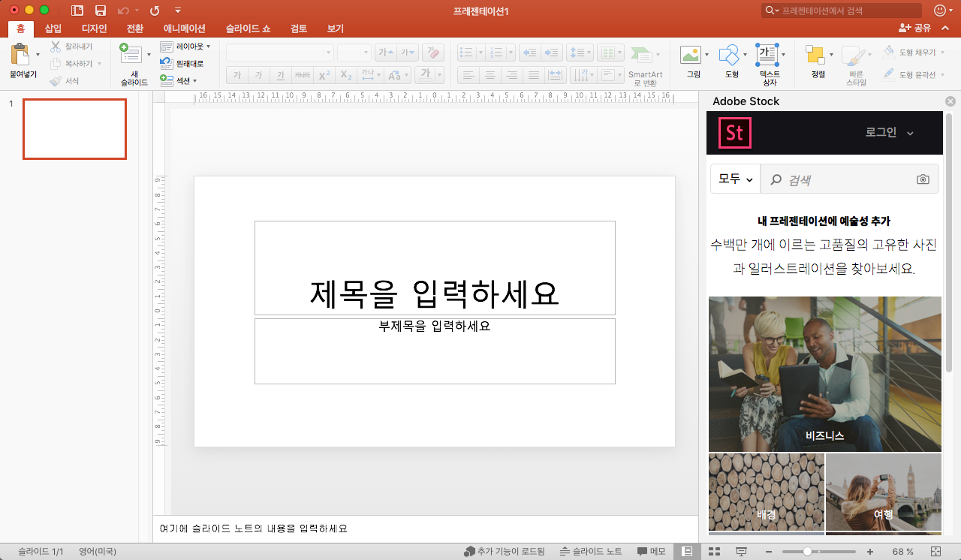Viewport: 961px width, 560px height.
Task: Insert a picture with the 그림 icon
Action: coord(690,56)
